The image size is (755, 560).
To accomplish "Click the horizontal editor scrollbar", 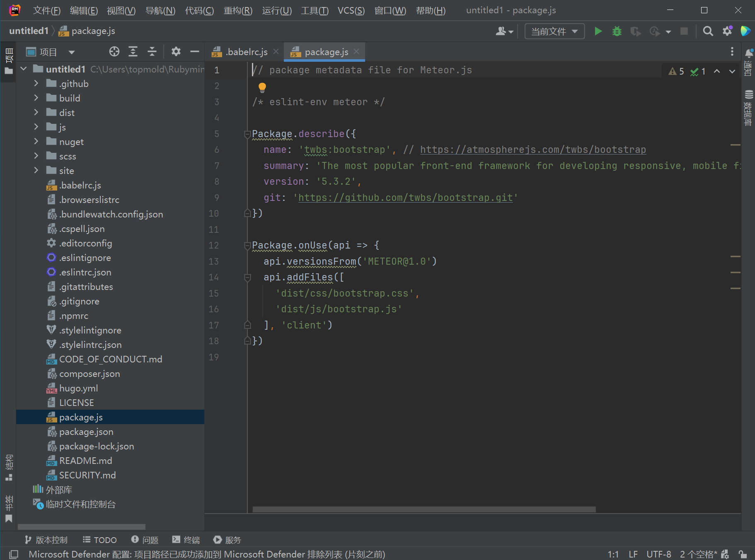I will (x=424, y=509).
